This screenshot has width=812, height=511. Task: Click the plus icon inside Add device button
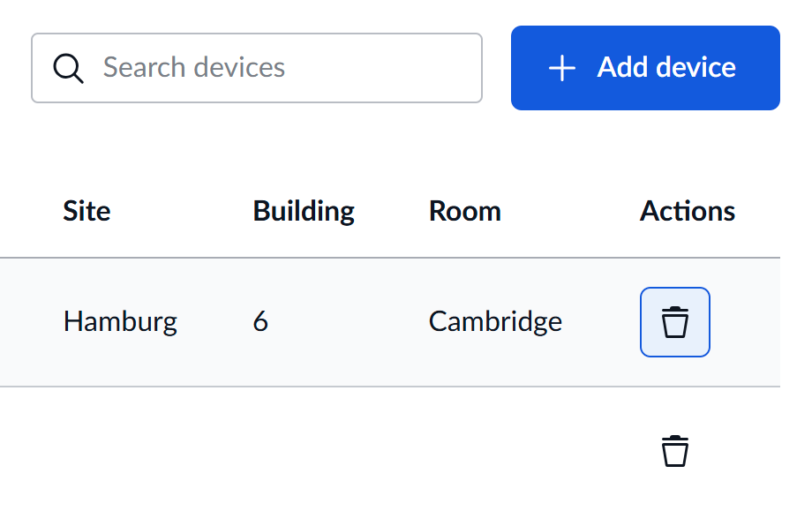click(562, 67)
